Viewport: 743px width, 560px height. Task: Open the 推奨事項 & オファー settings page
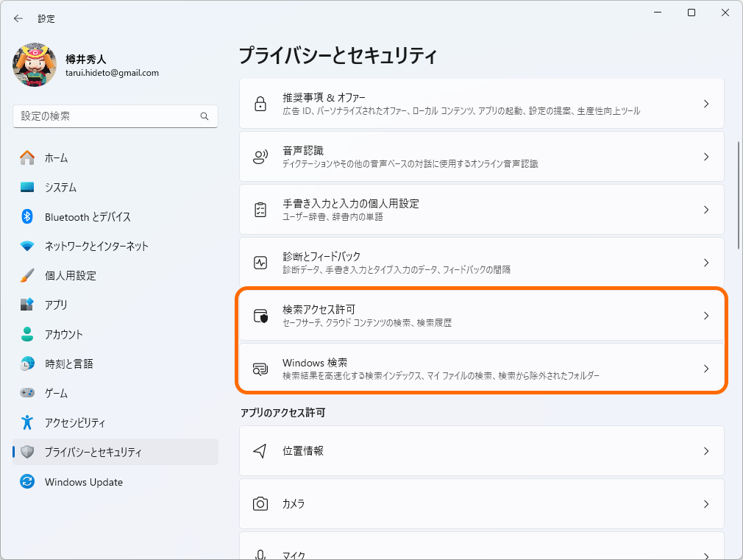[482, 103]
